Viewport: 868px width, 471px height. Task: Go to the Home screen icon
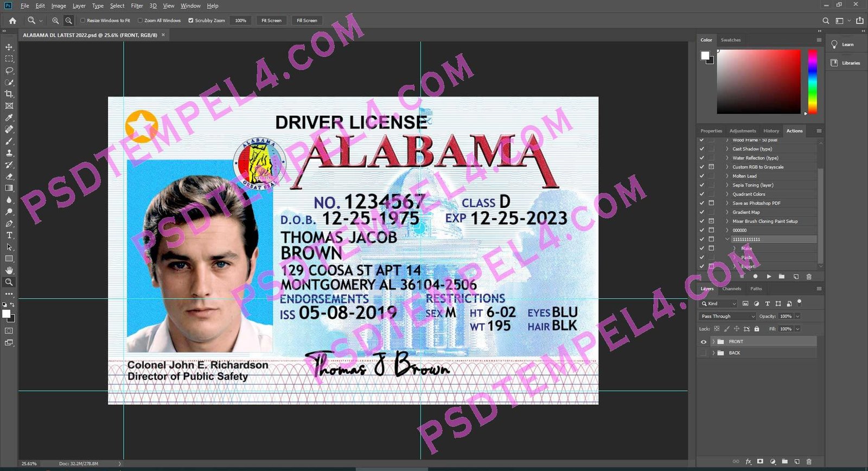(12, 21)
